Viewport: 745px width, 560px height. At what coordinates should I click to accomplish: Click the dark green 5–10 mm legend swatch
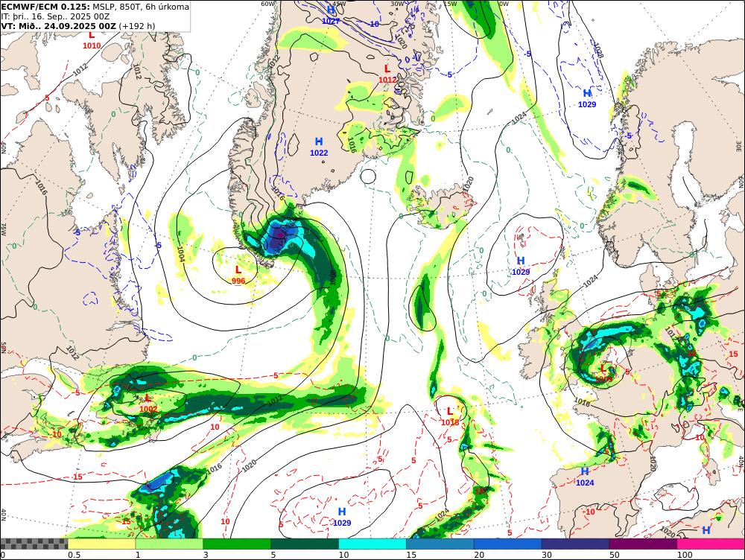point(305,544)
